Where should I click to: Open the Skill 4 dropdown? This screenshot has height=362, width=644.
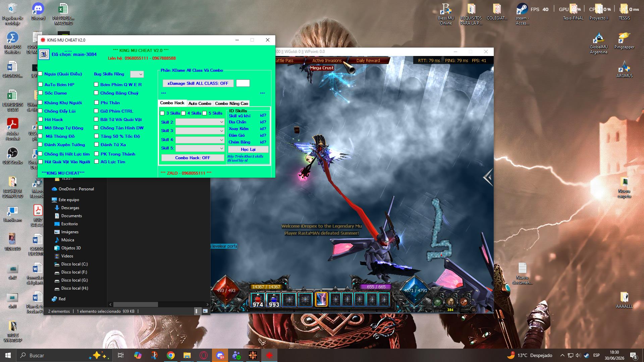(x=200, y=139)
